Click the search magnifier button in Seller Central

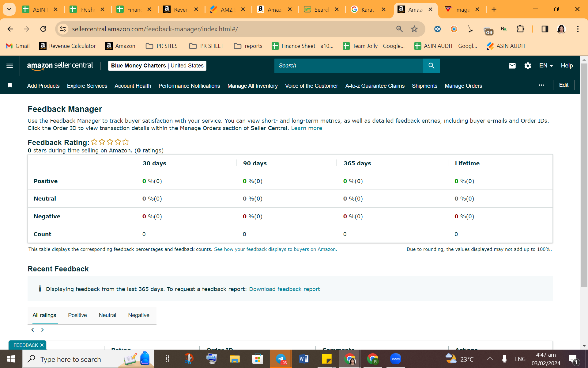(x=431, y=66)
